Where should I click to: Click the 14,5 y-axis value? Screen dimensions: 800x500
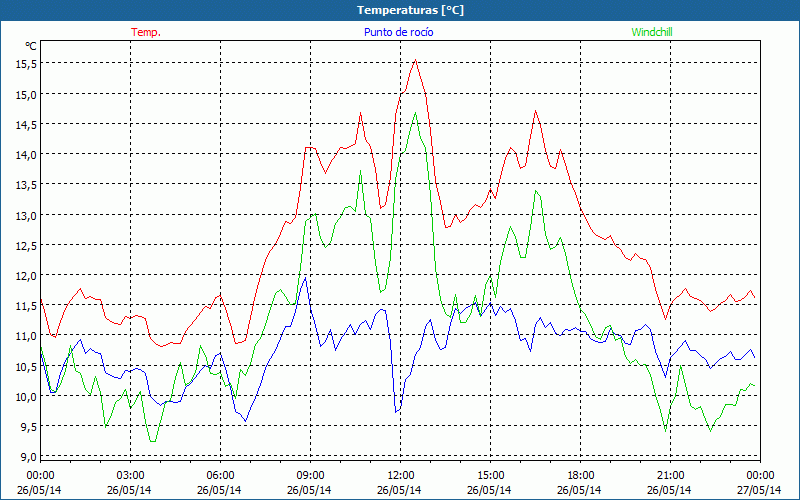coord(27,124)
